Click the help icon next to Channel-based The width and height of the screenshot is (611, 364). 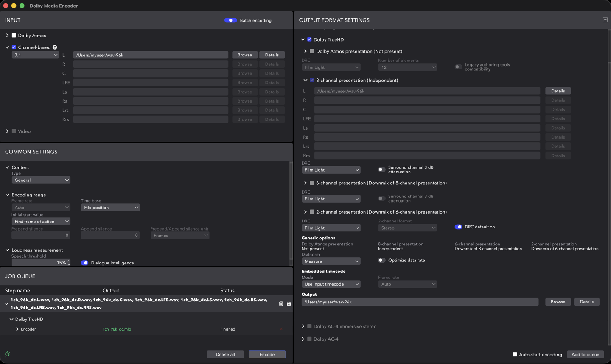pos(55,47)
